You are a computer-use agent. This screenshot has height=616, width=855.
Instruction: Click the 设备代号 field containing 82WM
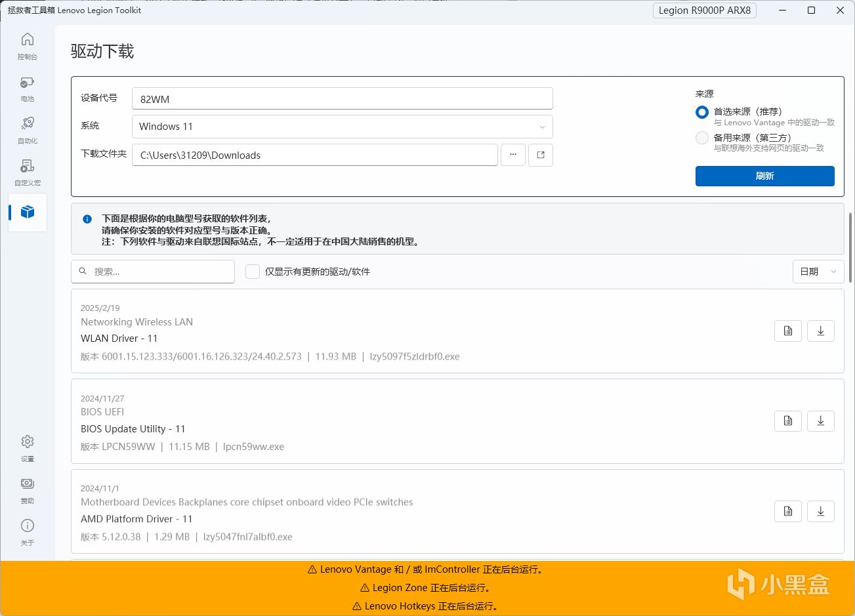pyautogui.click(x=343, y=99)
